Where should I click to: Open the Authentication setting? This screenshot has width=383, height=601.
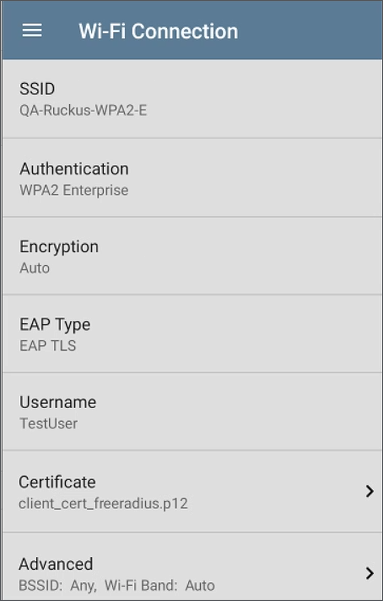(192, 177)
